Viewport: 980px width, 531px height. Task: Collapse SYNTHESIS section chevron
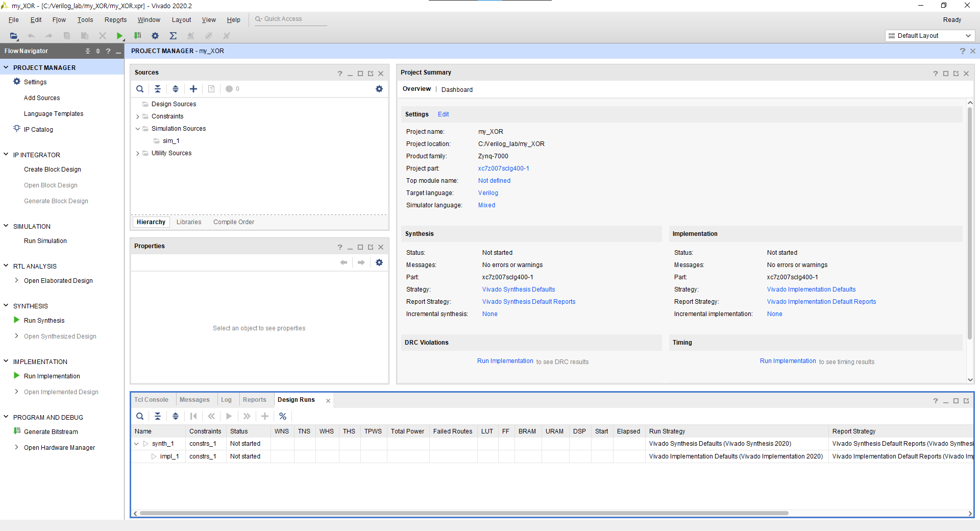click(6, 305)
